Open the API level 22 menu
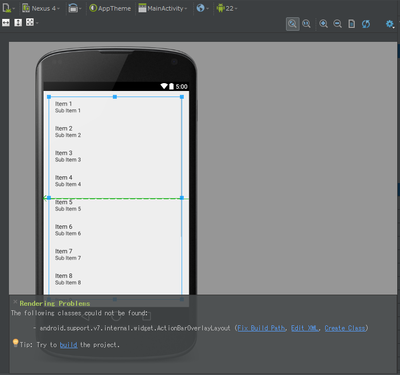Screen dimensions: 400x375 tap(227, 8)
